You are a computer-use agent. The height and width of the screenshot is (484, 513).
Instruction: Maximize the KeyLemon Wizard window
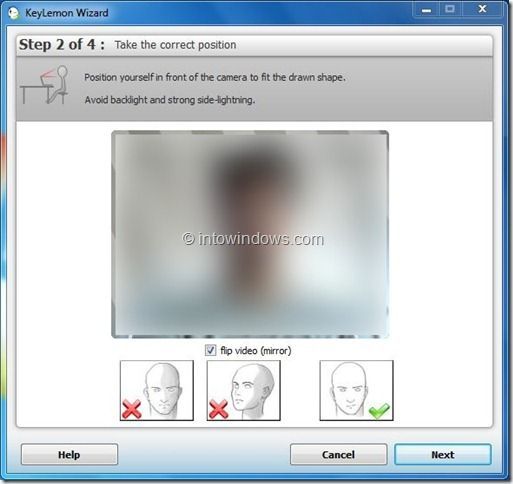[x=450, y=9]
